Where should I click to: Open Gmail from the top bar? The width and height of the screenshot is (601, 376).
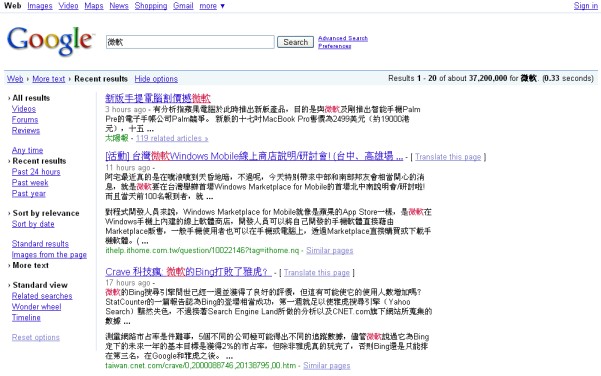[183, 6]
